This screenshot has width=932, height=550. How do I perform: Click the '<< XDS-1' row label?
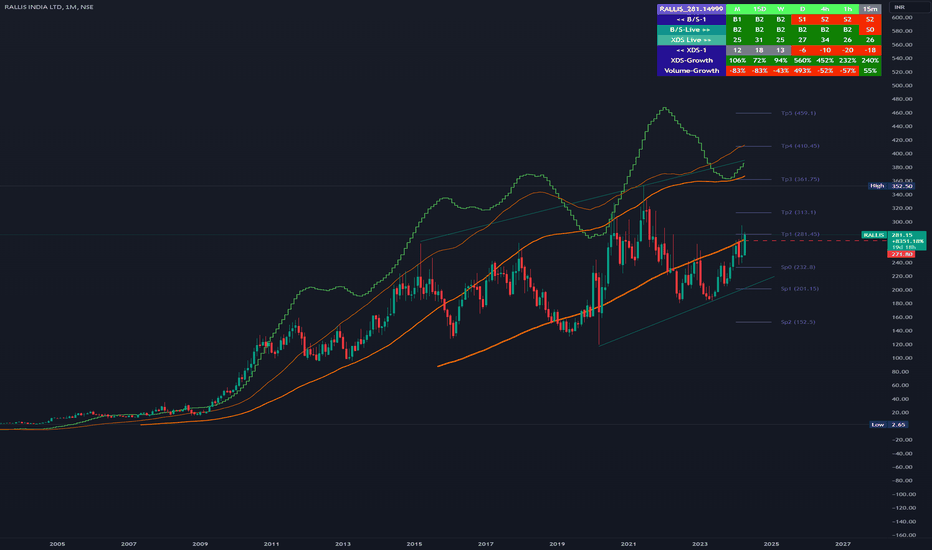[x=691, y=50]
